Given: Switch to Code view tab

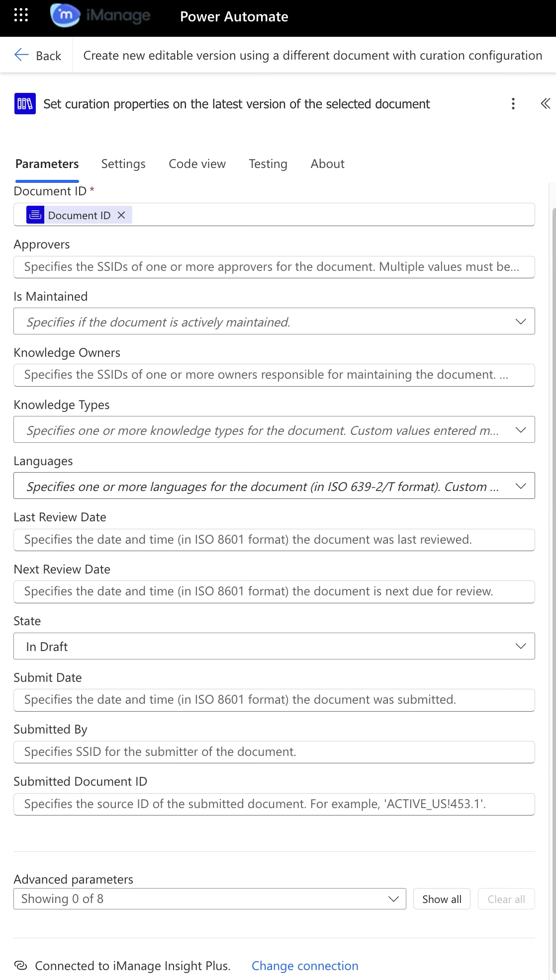Looking at the screenshot, I should click(x=197, y=164).
